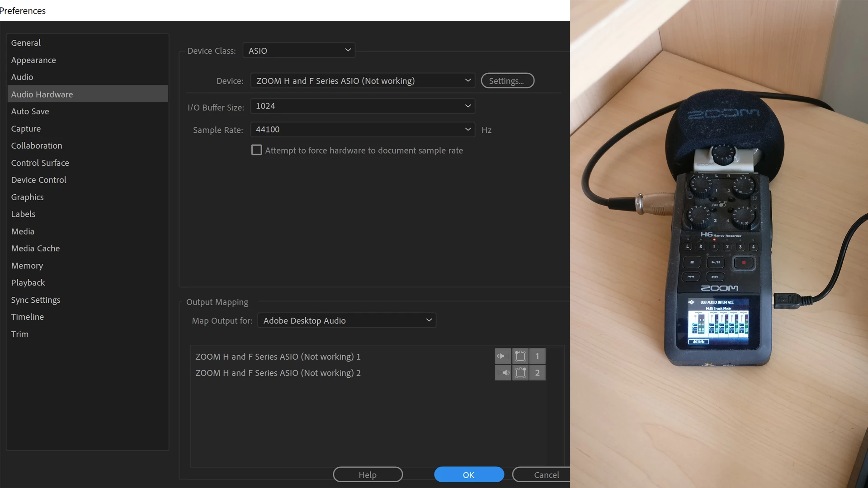This screenshot has height=488, width=868.
Task: Click channel number 1 icon
Action: pos(537,356)
